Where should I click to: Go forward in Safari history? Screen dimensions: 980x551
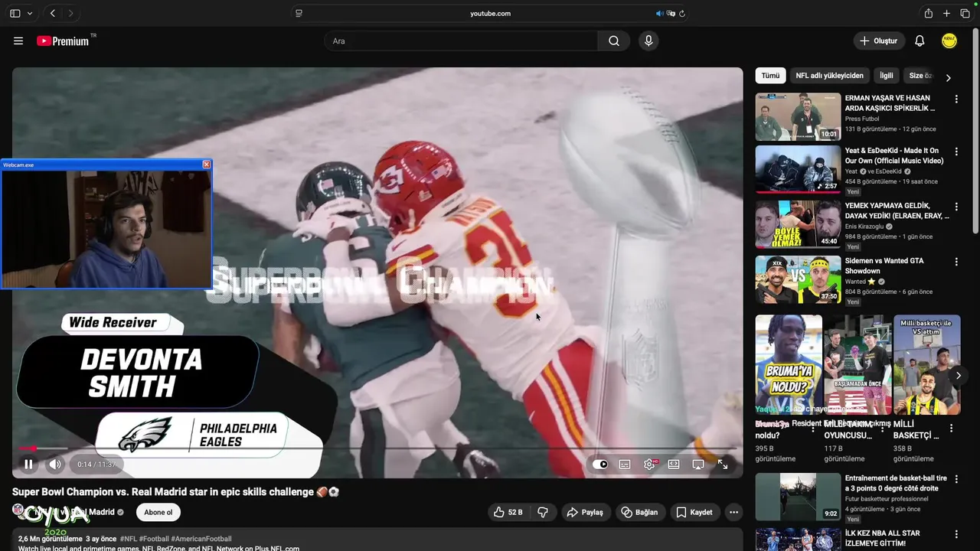tap(70, 13)
